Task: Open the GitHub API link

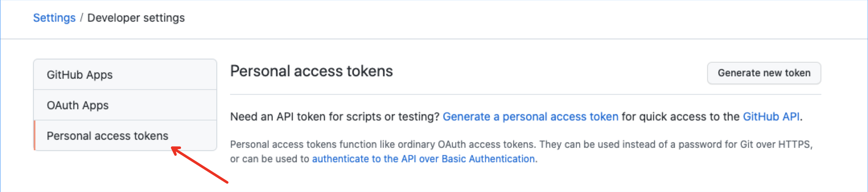Action: [771, 116]
